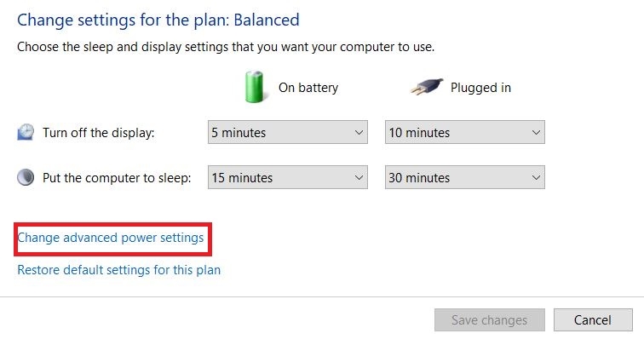Click the horizontal separator line above the buttons

322,296
